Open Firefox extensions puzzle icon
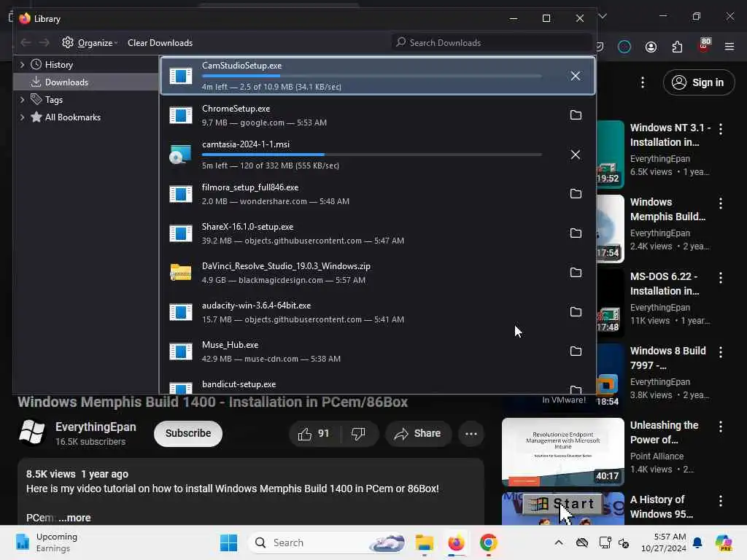 (x=677, y=47)
